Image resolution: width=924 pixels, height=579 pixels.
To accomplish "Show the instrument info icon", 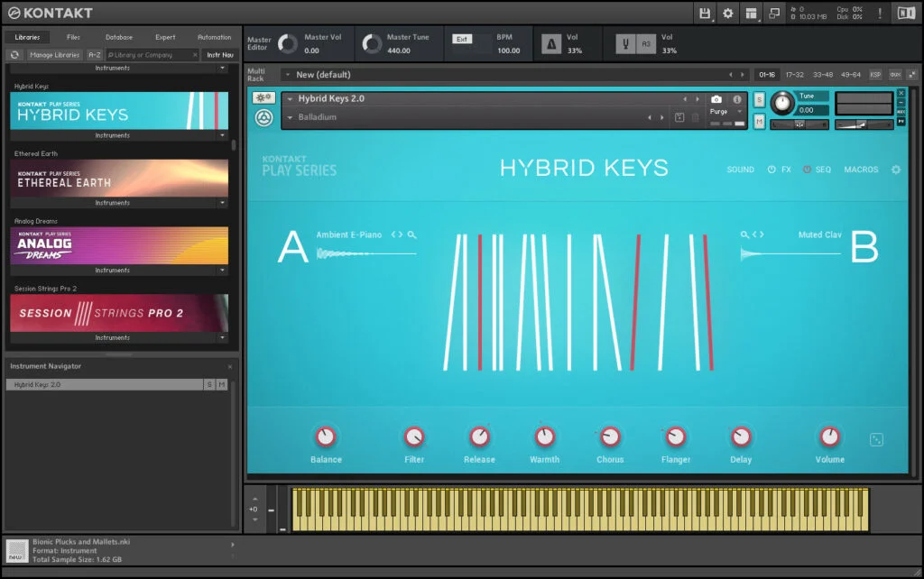I will point(736,99).
